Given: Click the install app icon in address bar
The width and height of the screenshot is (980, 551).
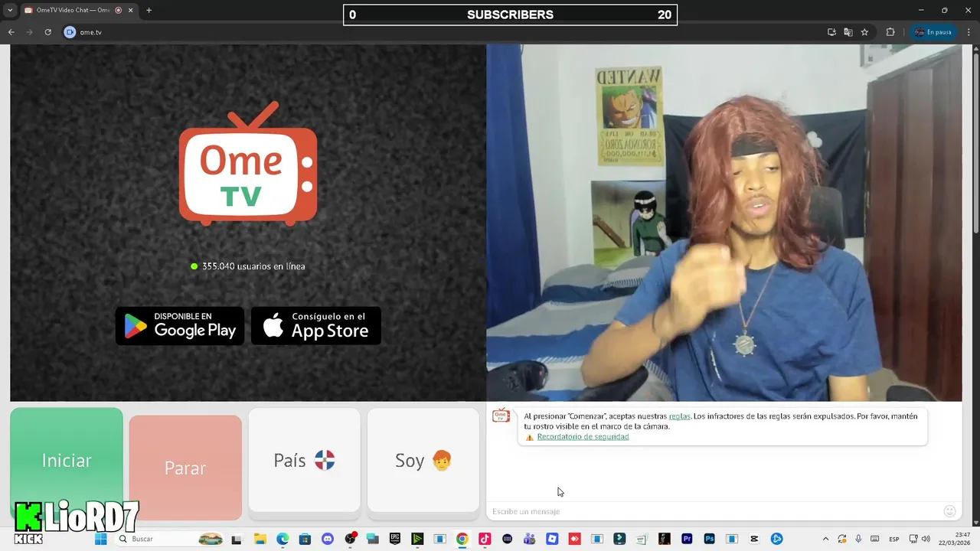Looking at the screenshot, I should coord(831,32).
